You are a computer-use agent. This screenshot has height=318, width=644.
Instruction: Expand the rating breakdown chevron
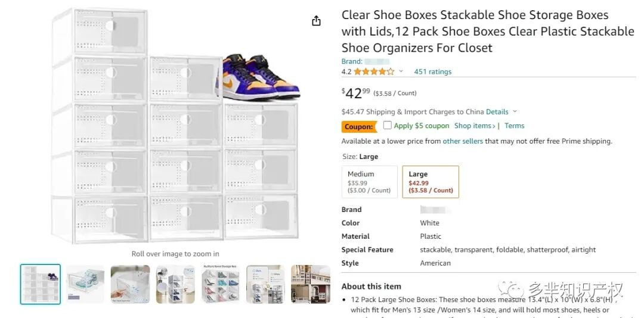coord(401,71)
